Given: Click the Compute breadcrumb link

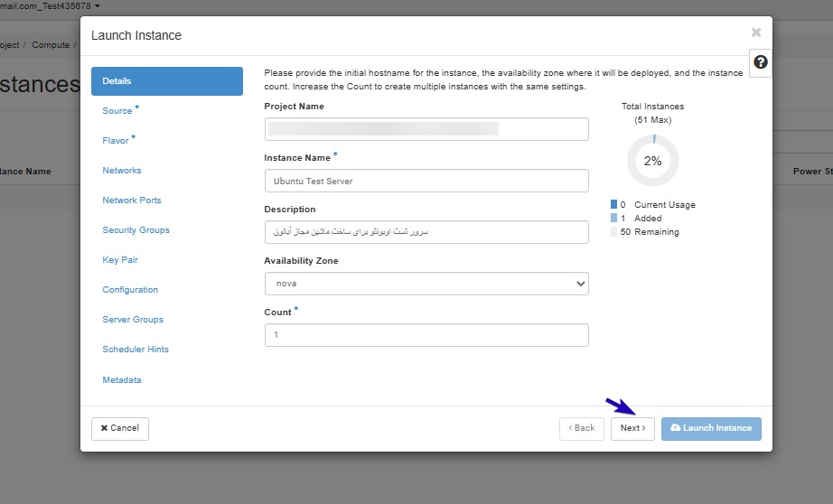Looking at the screenshot, I should pyautogui.click(x=51, y=45).
